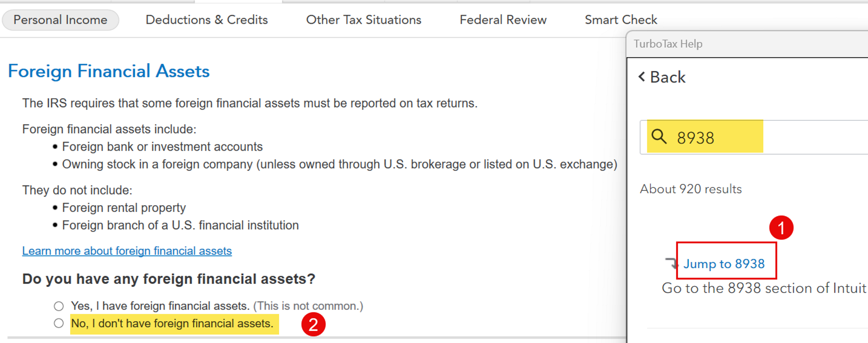Click the magnifying glass search icon
The image size is (868, 343).
[659, 136]
